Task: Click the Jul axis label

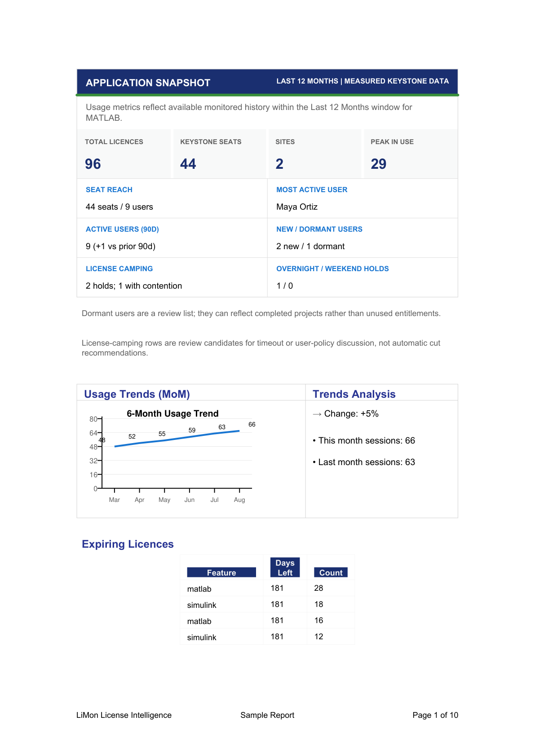Action: pyautogui.click(x=215, y=500)
